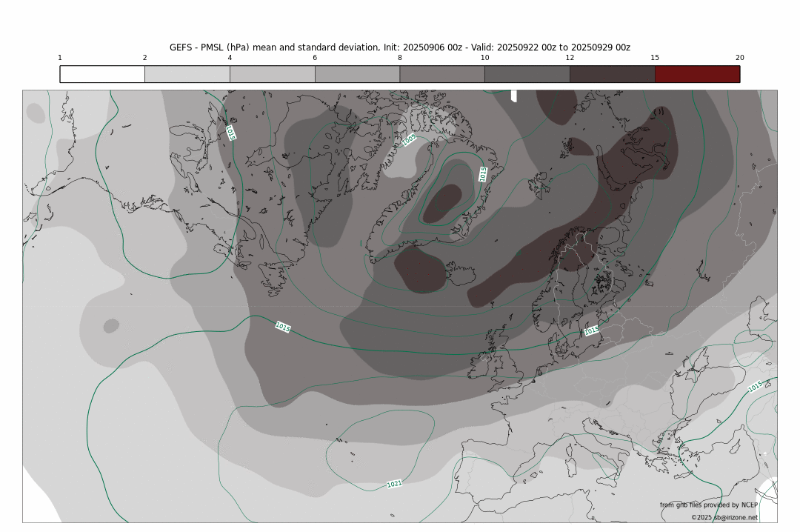The image size is (800, 532).
Task: Click the 1021 isobar label near the Azores
Action: coord(394,484)
